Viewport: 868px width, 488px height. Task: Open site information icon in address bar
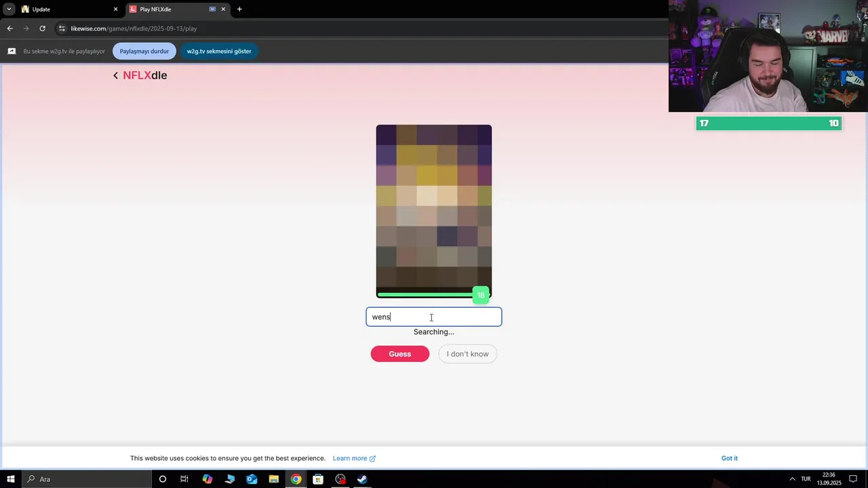pos(62,28)
